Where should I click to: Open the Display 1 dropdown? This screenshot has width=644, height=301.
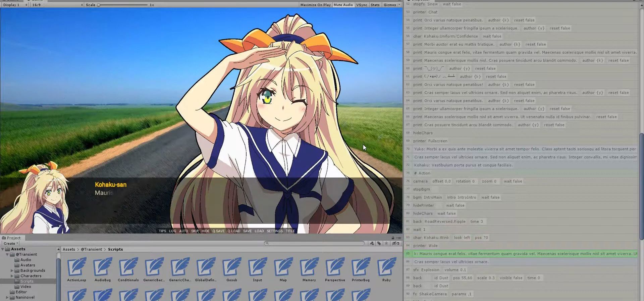(15, 5)
